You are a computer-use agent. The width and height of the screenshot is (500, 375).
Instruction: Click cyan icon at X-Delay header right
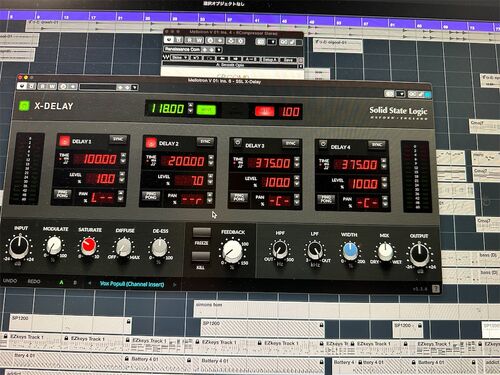[428, 95]
